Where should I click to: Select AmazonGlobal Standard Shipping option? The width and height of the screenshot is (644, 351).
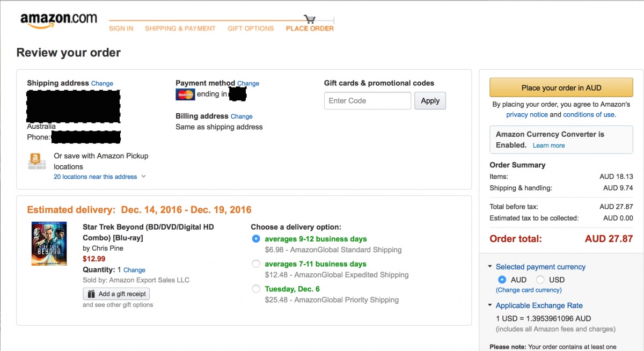coord(256,239)
